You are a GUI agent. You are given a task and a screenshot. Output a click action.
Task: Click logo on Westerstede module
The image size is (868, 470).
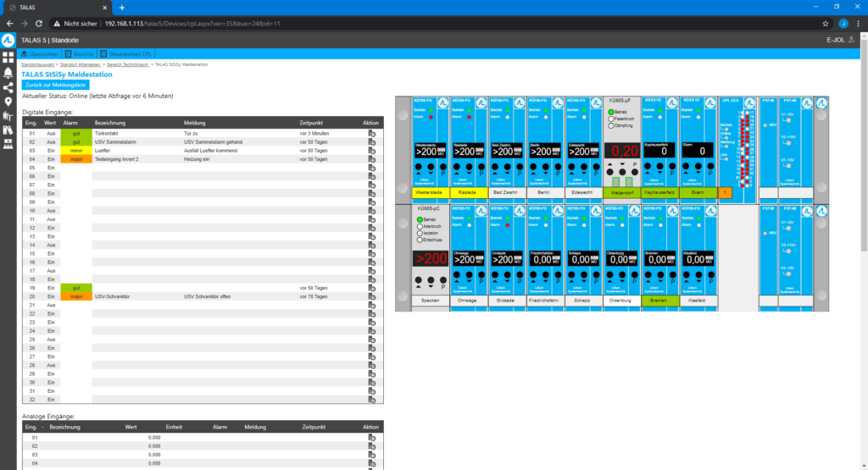(442, 102)
